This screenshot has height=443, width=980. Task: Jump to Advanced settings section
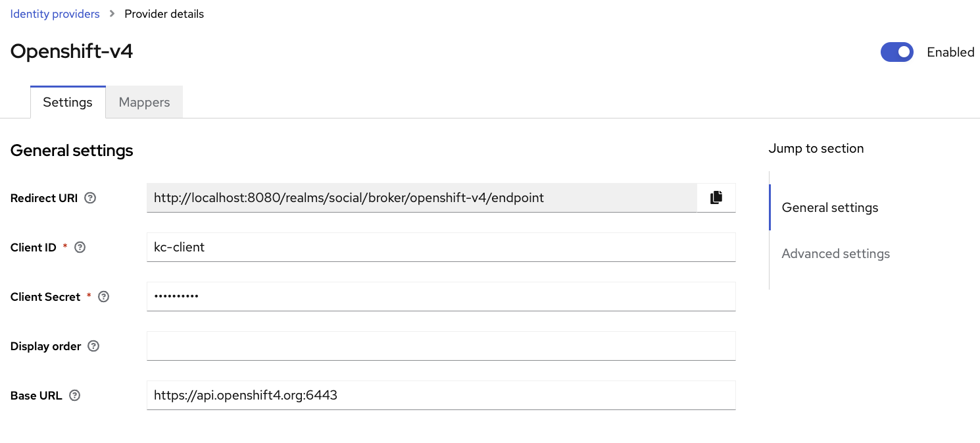835,253
